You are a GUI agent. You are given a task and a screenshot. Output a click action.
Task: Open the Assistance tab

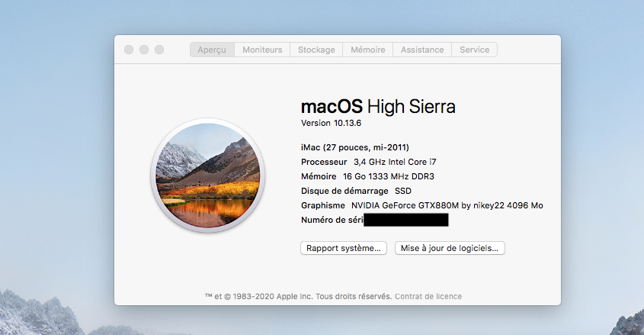pos(422,50)
